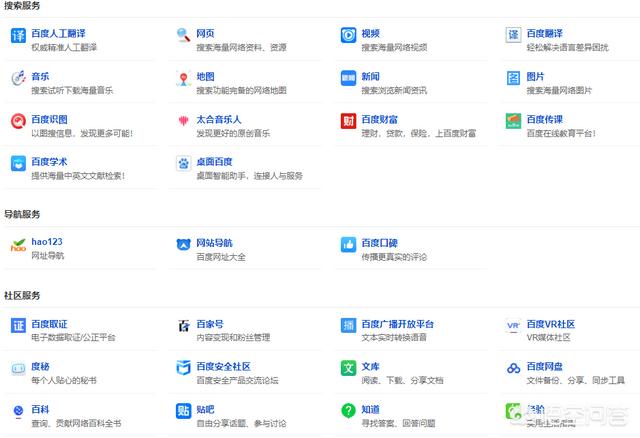Screen dimensions: 640x438
Task: Open the 音乐 link
Action: tap(40, 76)
